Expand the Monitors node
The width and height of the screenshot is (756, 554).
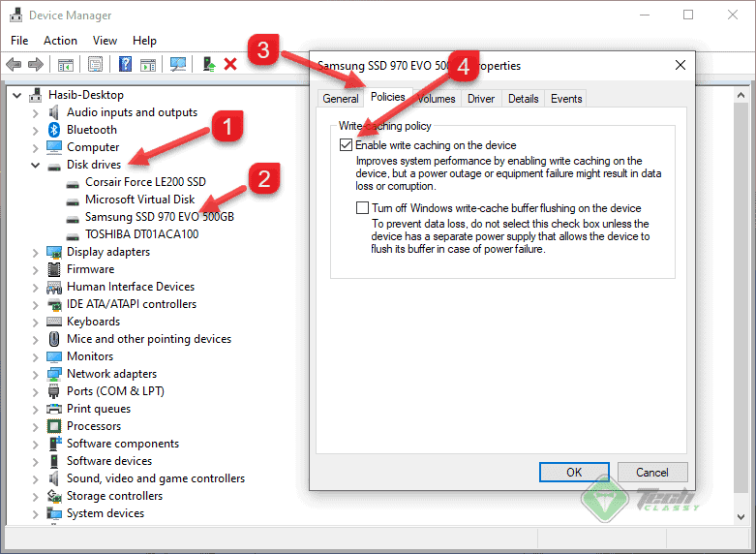click(x=35, y=357)
